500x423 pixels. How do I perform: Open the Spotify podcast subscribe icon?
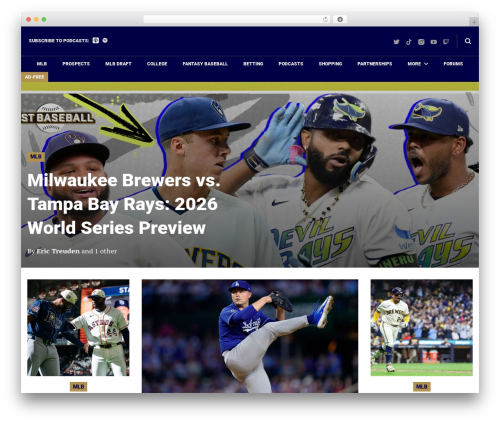(105, 40)
